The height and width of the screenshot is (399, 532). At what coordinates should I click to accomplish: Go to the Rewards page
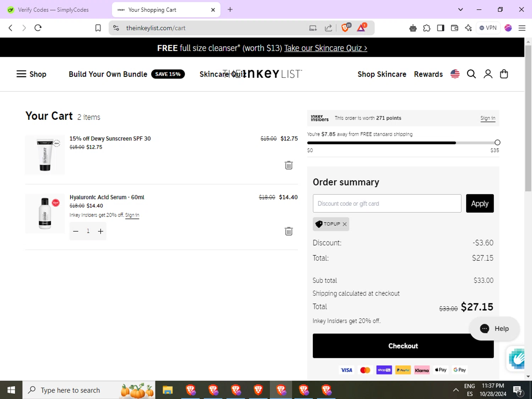click(x=428, y=74)
